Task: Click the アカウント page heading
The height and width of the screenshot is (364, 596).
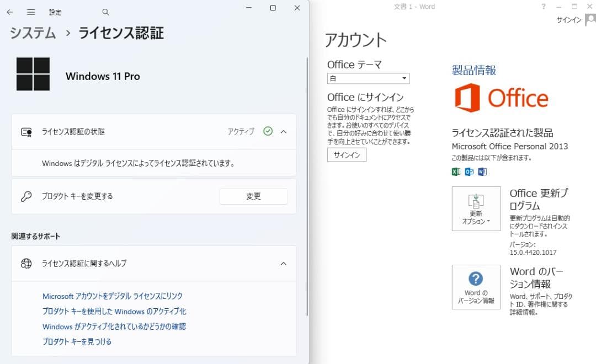Action: click(356, 40)
